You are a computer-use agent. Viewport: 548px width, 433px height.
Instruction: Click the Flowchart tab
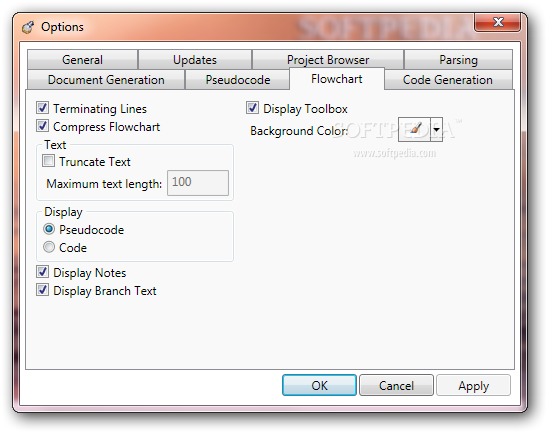[x=337, y=79]
